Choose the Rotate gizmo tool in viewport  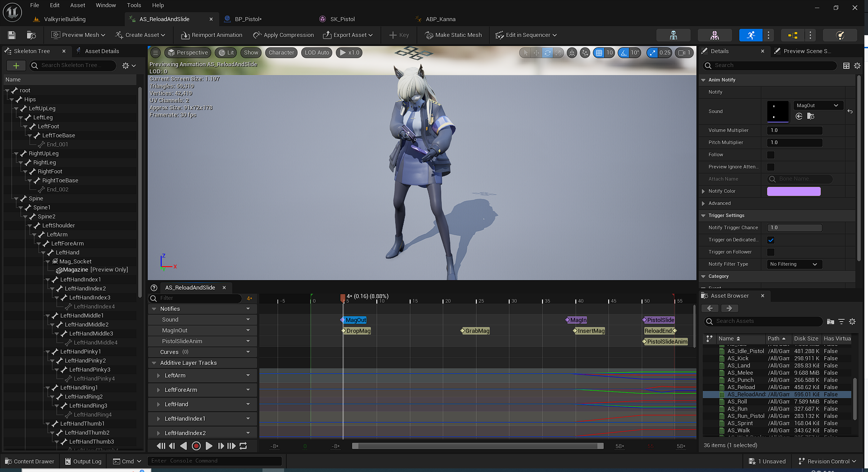[547, 53]
